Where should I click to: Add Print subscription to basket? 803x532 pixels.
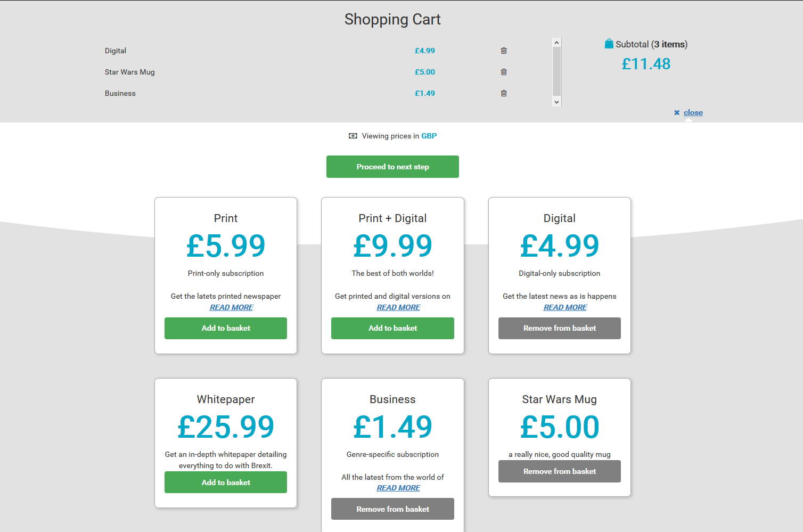226,328
